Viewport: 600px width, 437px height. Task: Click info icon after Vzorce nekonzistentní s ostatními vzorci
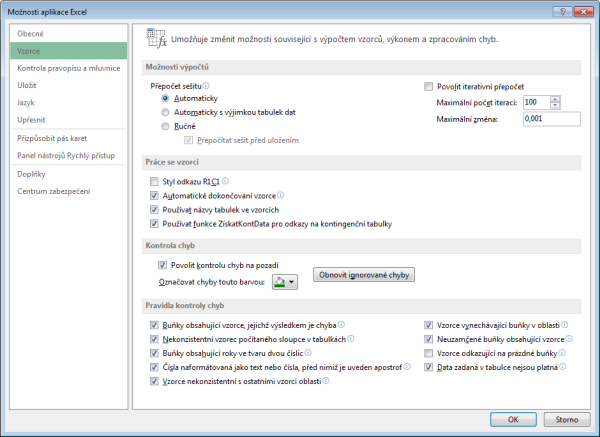326,381
